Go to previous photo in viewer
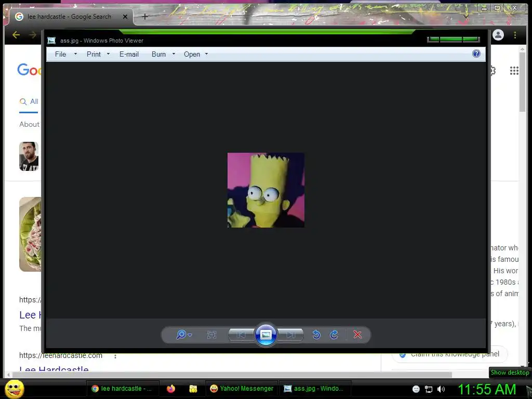532x399 pixels. [x=241, y=335]
